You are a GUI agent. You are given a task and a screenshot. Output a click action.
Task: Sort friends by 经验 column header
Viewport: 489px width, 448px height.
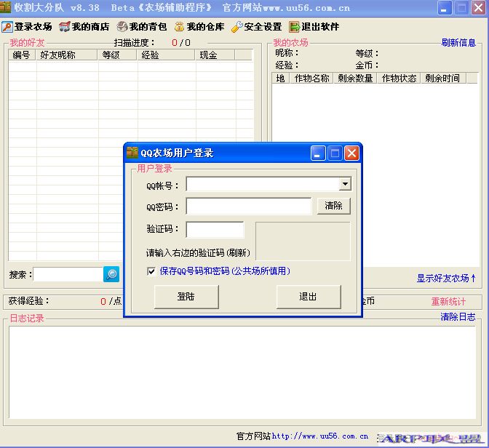point(166,55)
